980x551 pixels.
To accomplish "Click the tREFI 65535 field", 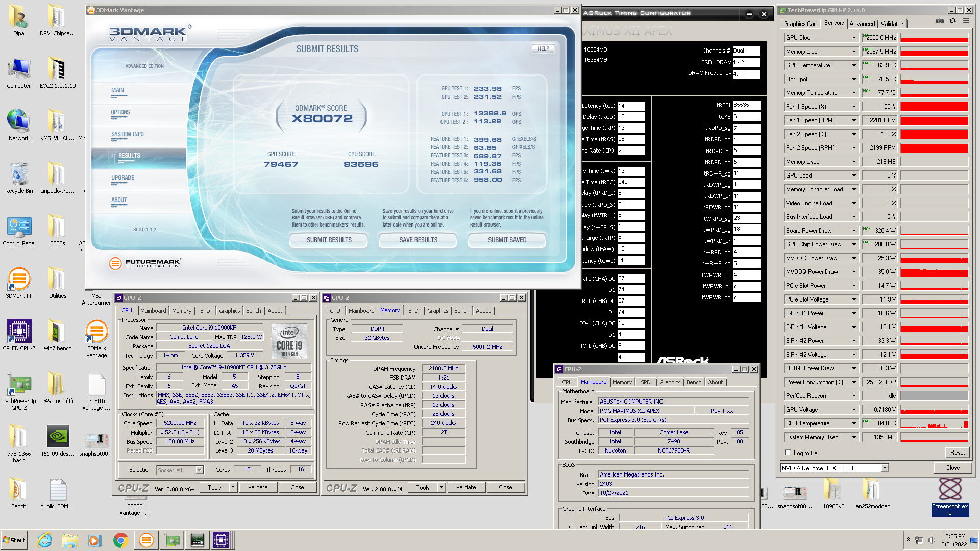I will (747, 105).
